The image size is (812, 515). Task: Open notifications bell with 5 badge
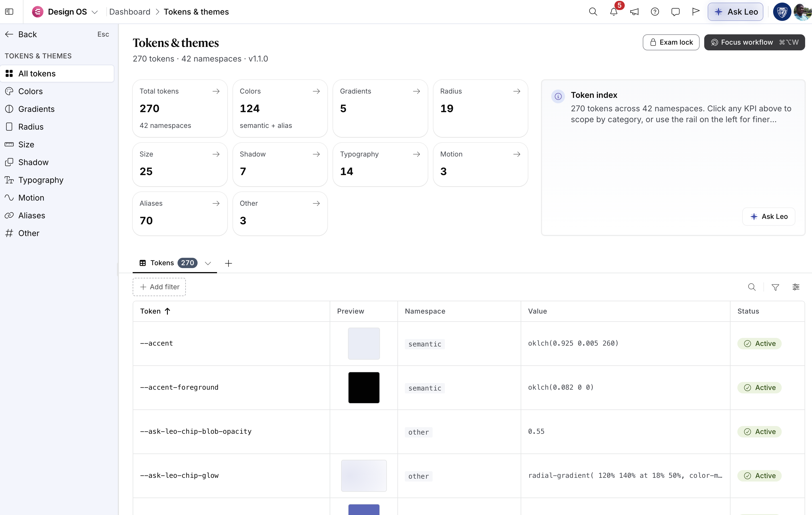(614, 12)
